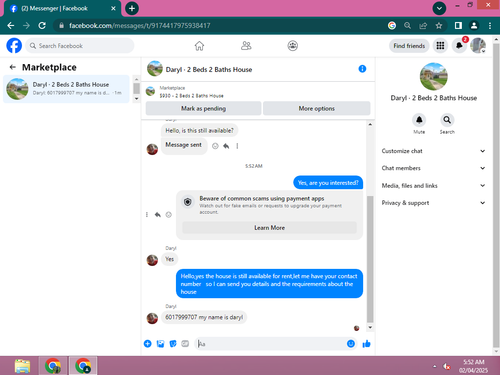Click More options button

(317, 108)
